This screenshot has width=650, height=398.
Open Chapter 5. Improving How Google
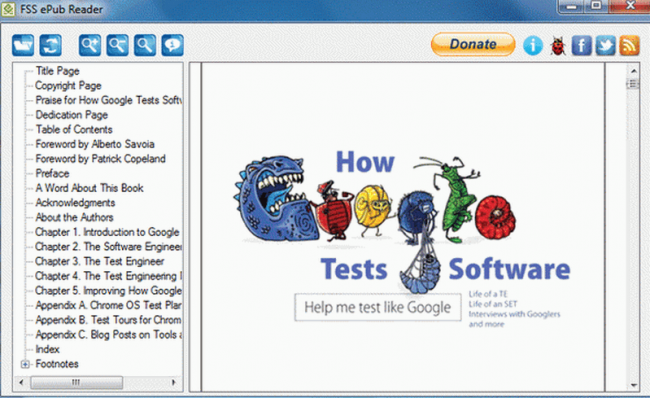pyautogui.click(x=108, y=291)
